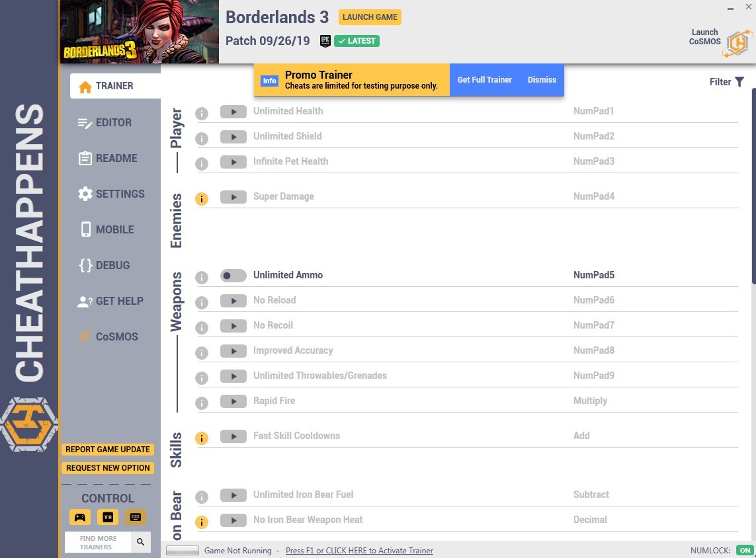Show info for No Iron Bear Weapon Heat
This screenshot has height=558, width=756.
click(202, 522)
